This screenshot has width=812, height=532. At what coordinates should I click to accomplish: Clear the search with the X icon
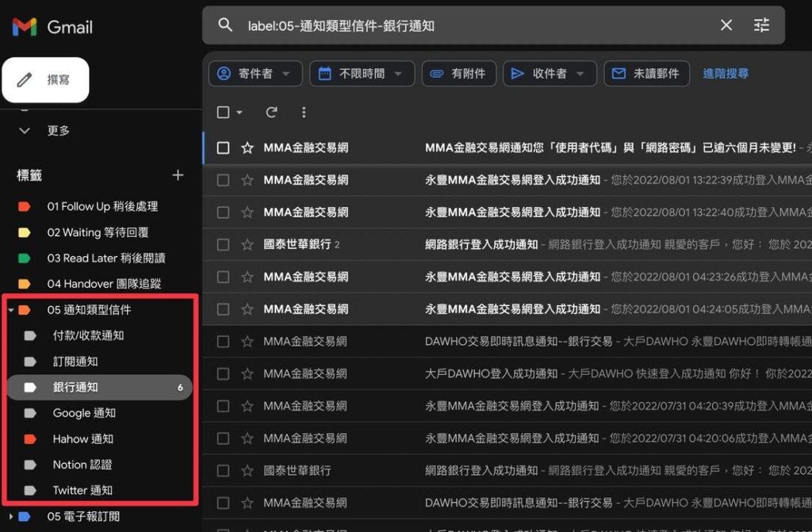tap(726, 25)
